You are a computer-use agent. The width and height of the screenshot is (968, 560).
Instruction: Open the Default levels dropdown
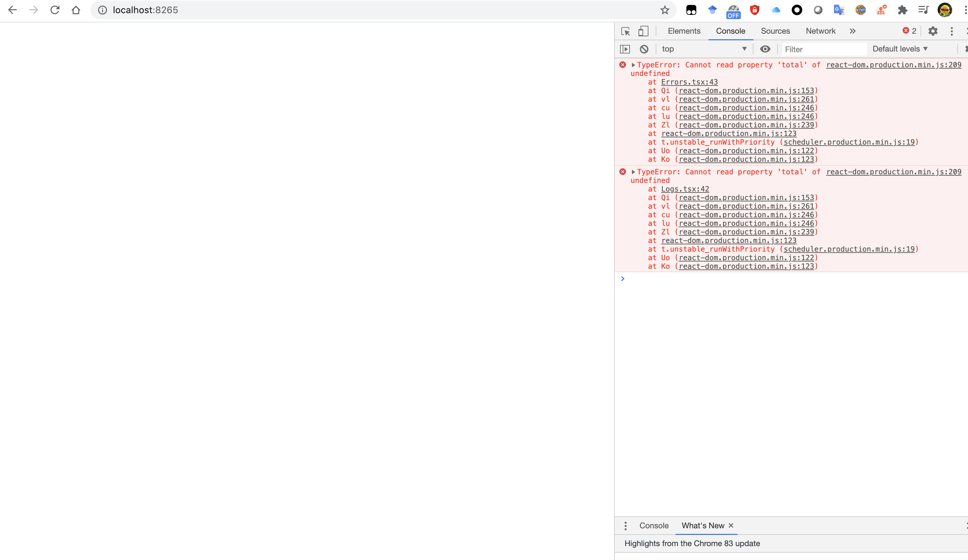(900, 49)
